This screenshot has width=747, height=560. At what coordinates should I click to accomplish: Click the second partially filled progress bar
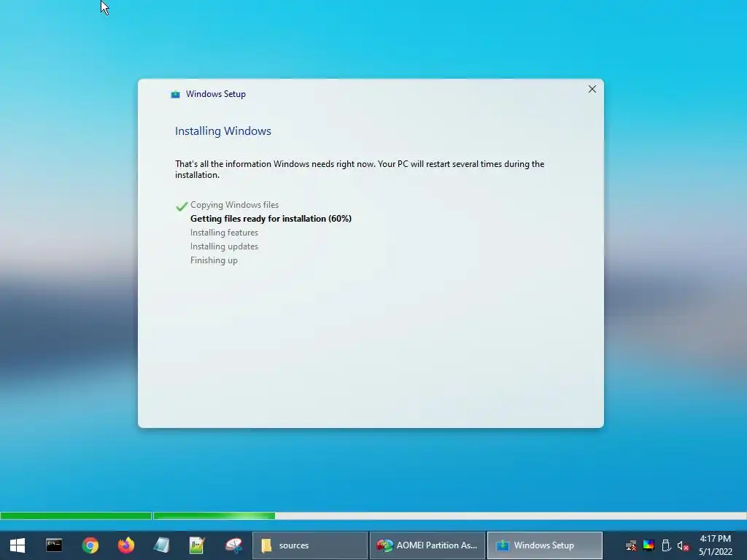pos(449,516)
